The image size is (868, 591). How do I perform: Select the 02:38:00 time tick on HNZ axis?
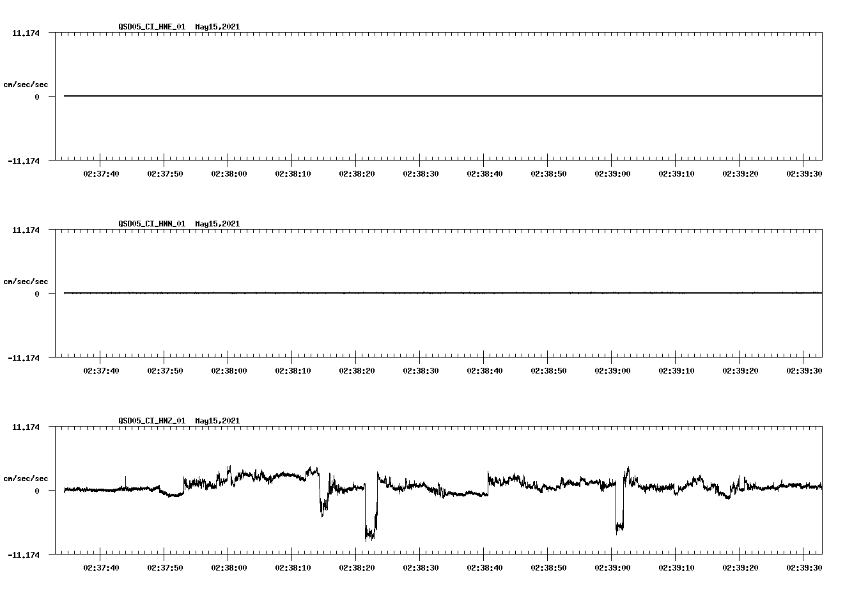(x=228, y=566)
